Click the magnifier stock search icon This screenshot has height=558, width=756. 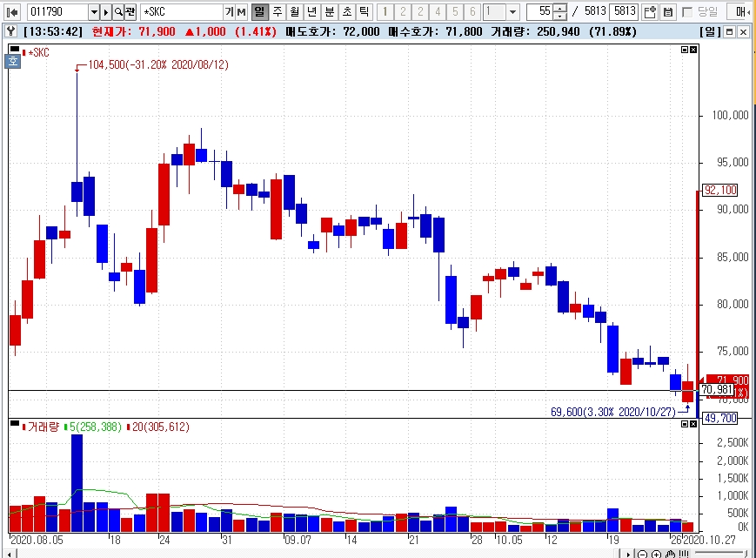pyautogui.click(x=118, y=12)
